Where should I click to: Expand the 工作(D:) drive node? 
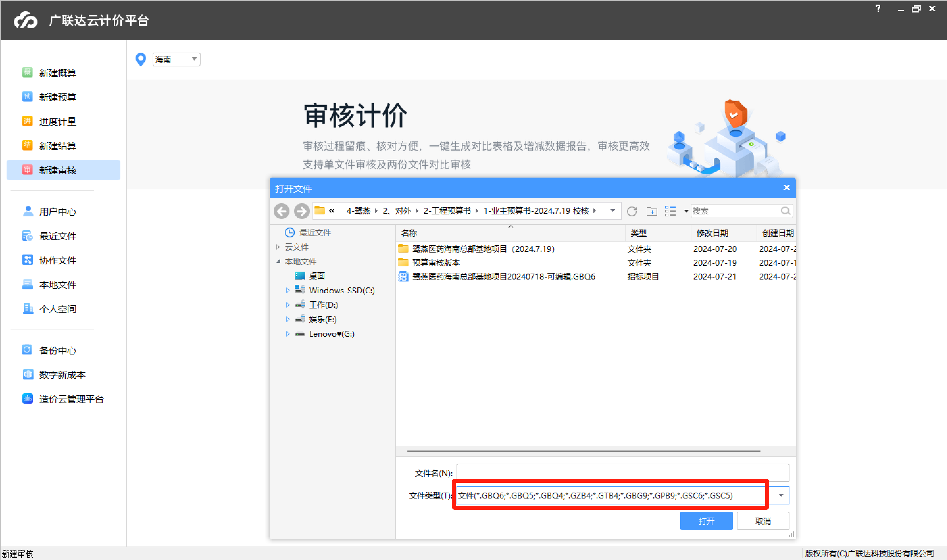point(287,304)
